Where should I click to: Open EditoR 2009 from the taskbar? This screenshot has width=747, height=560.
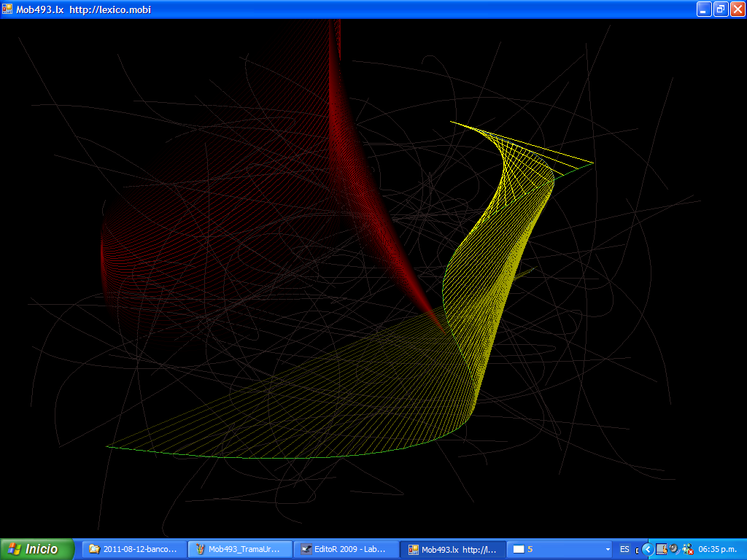point(347,549)
